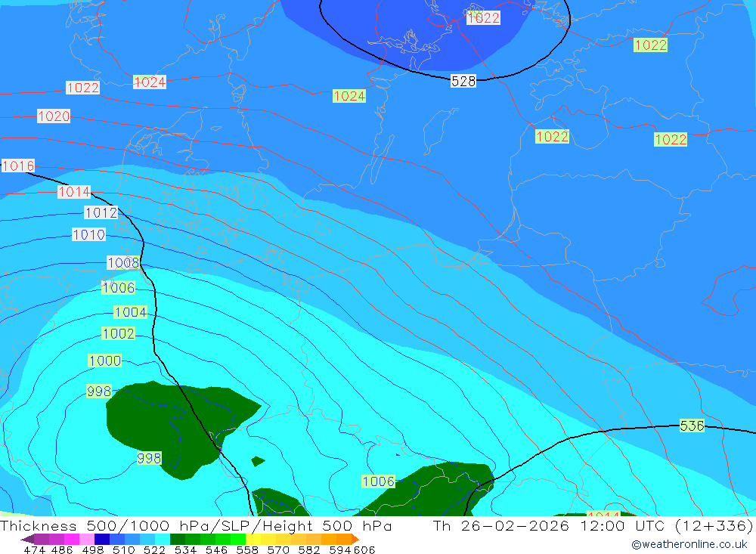Click the 'Th 26-02-2026 12:00 UTC' forecast timestamp
This screenshot has width=756, height=554.
[x=549, y=525]
